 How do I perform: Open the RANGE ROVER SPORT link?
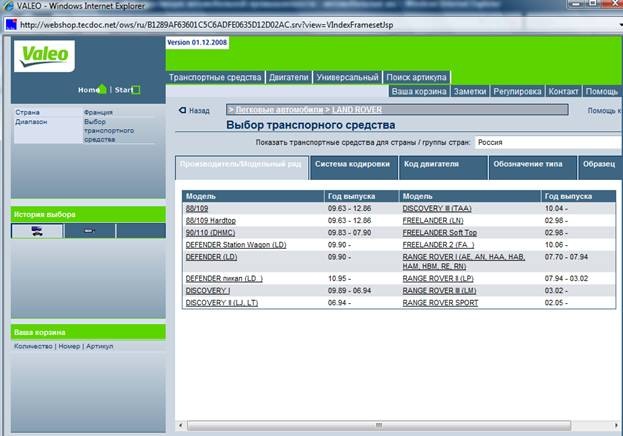(x=440, y=303)
